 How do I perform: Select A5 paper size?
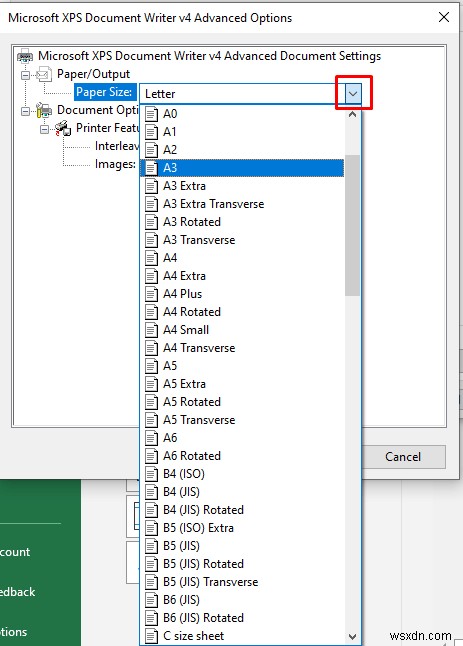[242, 366]
